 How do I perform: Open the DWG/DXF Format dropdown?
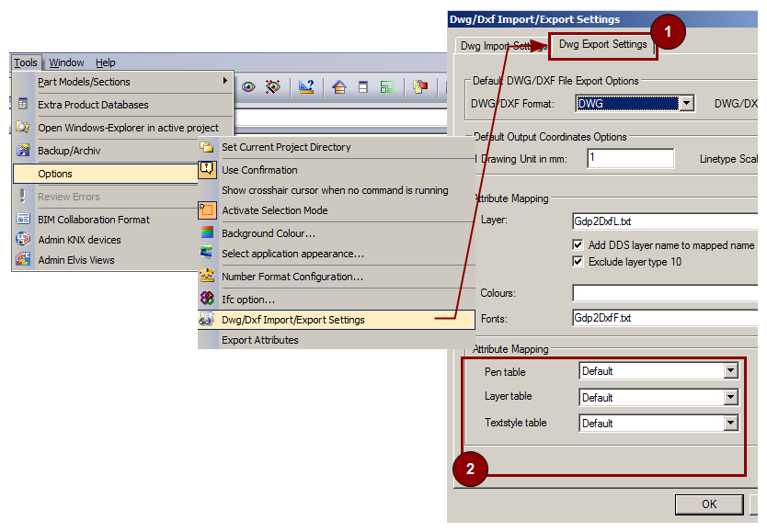[686, 104]
